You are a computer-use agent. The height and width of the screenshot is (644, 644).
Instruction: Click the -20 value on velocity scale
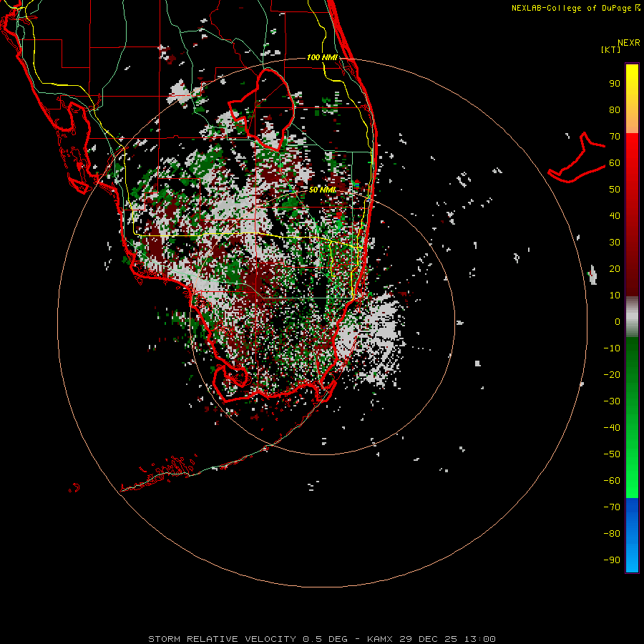pos(612,375)
